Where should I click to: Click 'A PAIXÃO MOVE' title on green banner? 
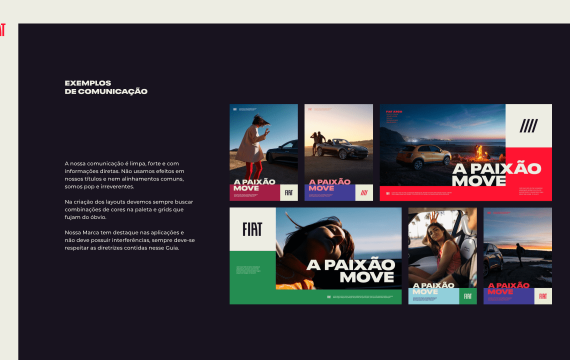(x=350, y=271)
